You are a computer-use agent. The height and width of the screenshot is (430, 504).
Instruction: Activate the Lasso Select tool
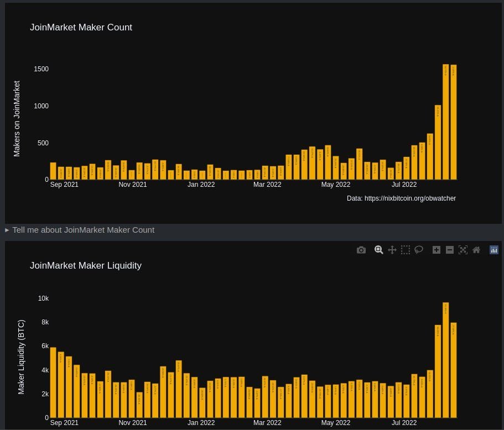coord(418,249)
